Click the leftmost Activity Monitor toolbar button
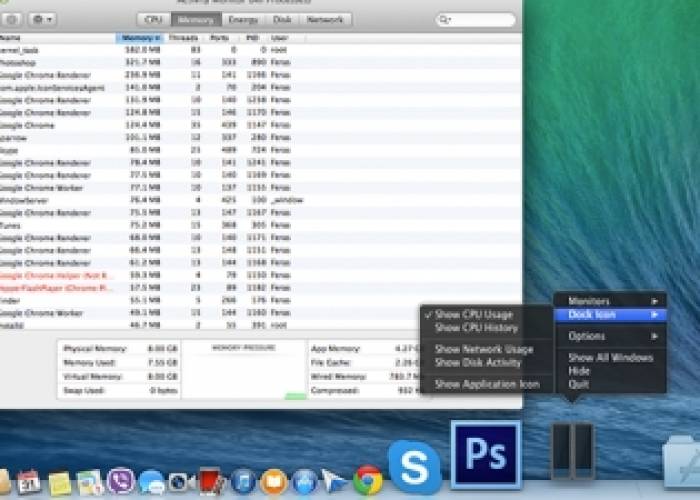Screen dimensions: 700x500 [12, 20]
